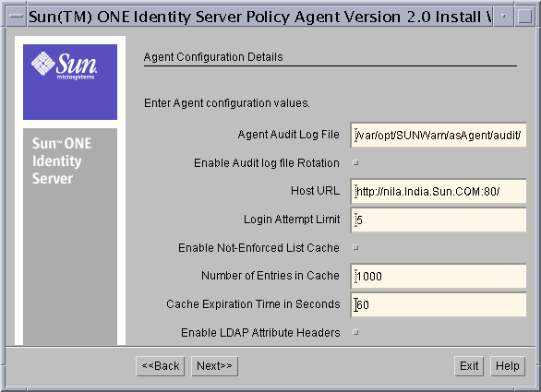
Task: Enable Not-Enforced List Cache checkbox
Action: 355,247
